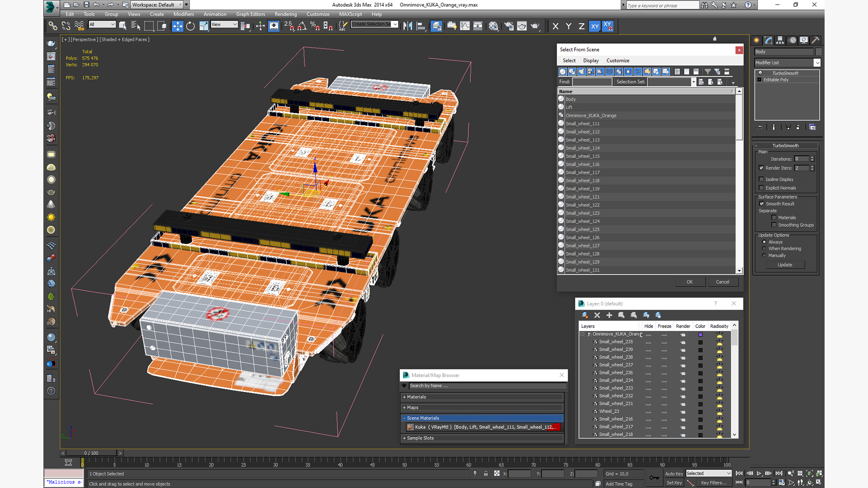Click Play Animation button

(759, 474)
